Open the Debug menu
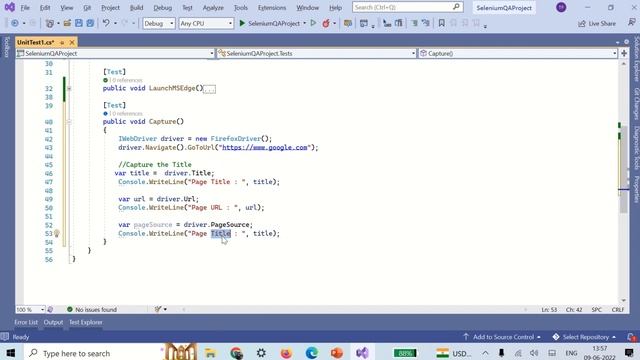This screenshot has height=360, width=640. point(162,7)
